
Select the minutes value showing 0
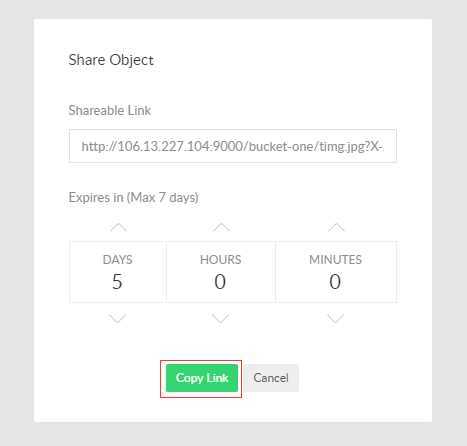335,282
